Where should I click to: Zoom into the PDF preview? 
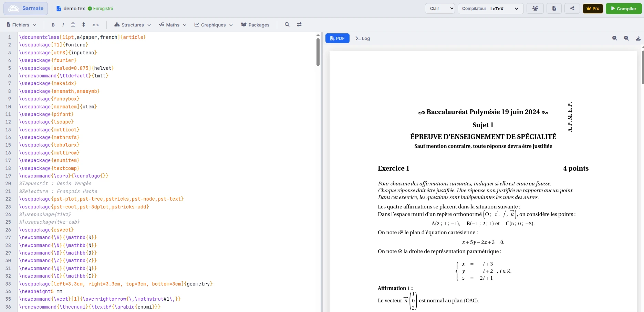click(626, 38)
